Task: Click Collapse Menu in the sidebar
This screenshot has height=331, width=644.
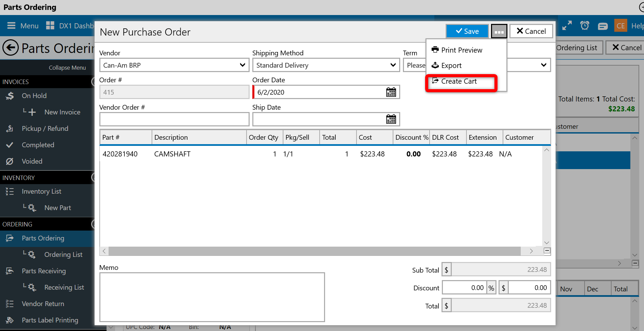Action: [x=67, y=68]
